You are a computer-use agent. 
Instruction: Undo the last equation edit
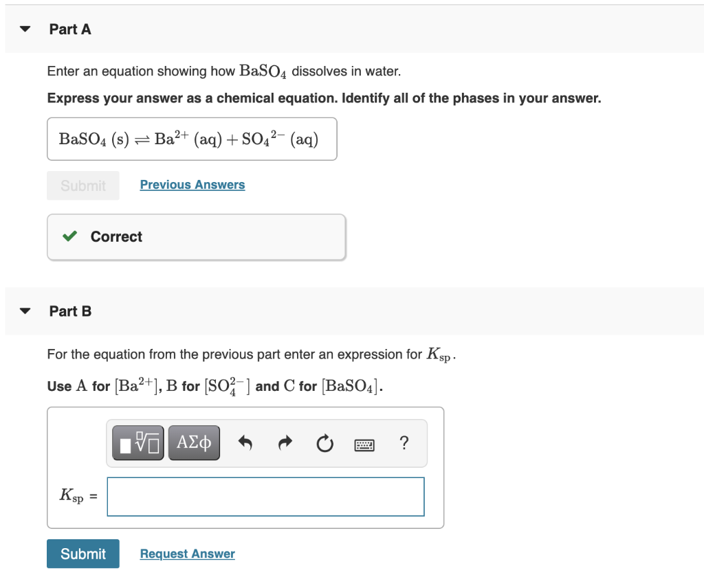pyautogui.click(x=245, y=442)
